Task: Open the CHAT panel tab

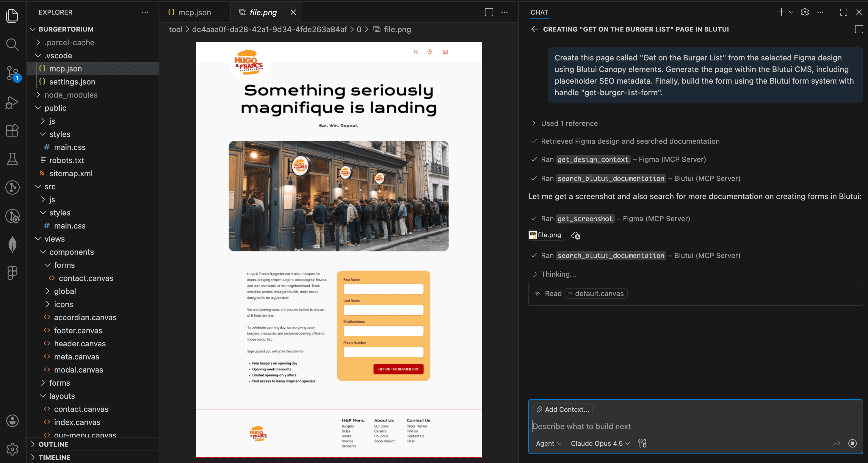Action: [539, 12]
